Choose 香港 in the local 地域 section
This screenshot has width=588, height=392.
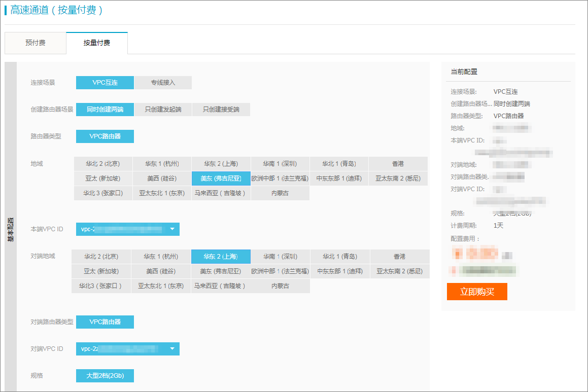[x=398, y=164]
